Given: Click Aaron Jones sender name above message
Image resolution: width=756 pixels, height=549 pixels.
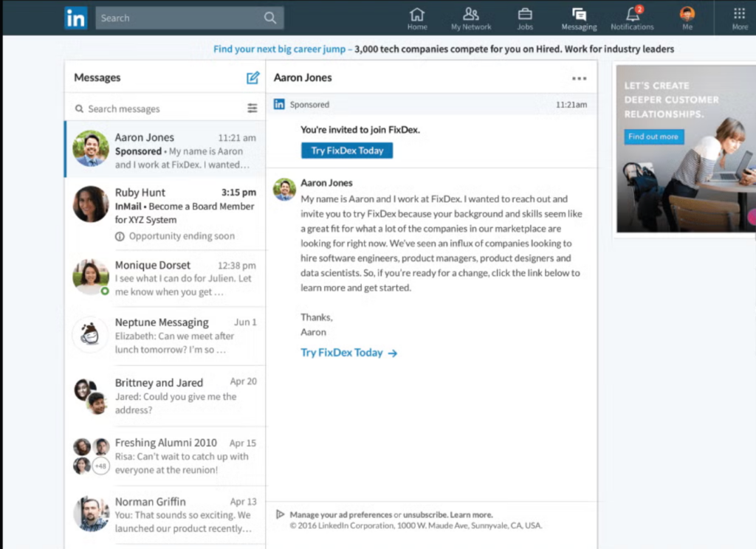Looking at the screenshot, I should click(x=326, y=183).
